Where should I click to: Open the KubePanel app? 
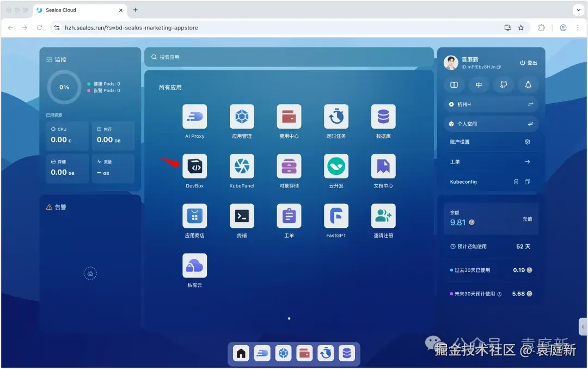(242, 166)
